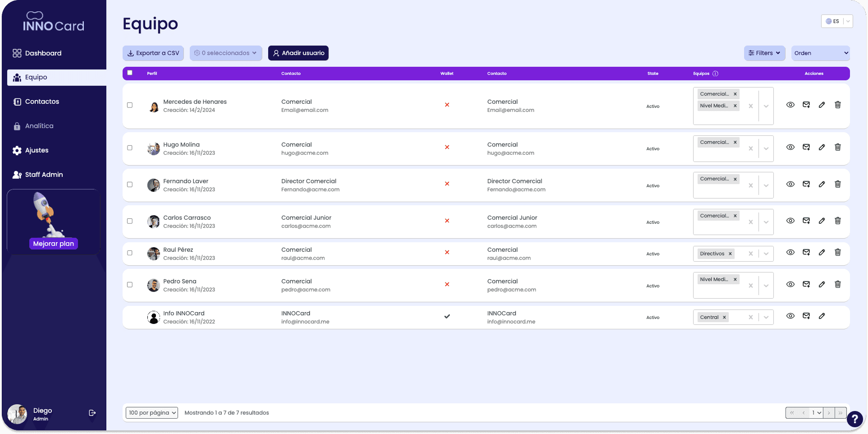The height and width of the screenshot is (434, 868).
Task: Open Staff Admin in sidebar
Action: [38, 175]
